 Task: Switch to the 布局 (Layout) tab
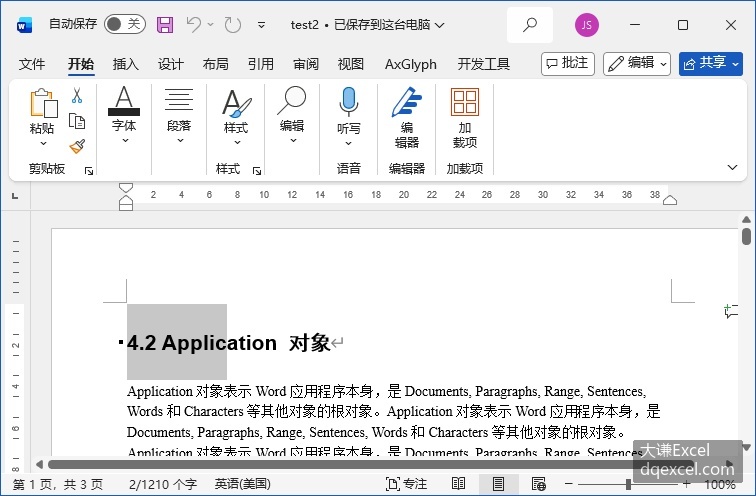coord(216,64)
